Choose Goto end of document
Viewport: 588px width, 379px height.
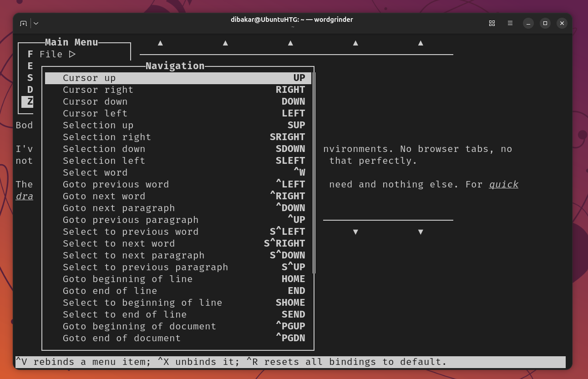click(178, 338)
